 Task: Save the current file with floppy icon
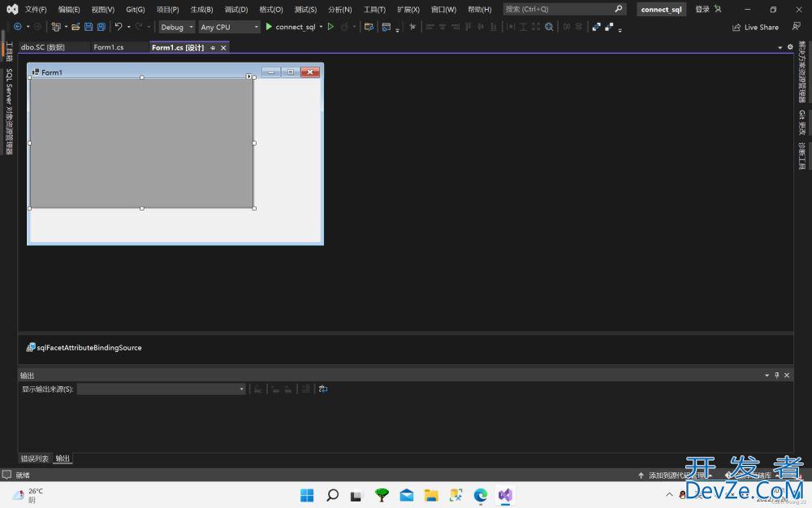[89, 27]
